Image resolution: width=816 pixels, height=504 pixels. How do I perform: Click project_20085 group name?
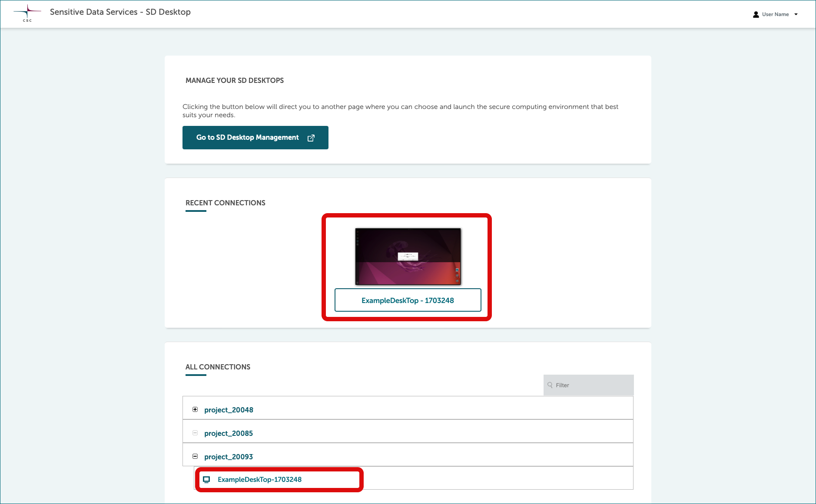pyautogui.click(x=229, y=433)
